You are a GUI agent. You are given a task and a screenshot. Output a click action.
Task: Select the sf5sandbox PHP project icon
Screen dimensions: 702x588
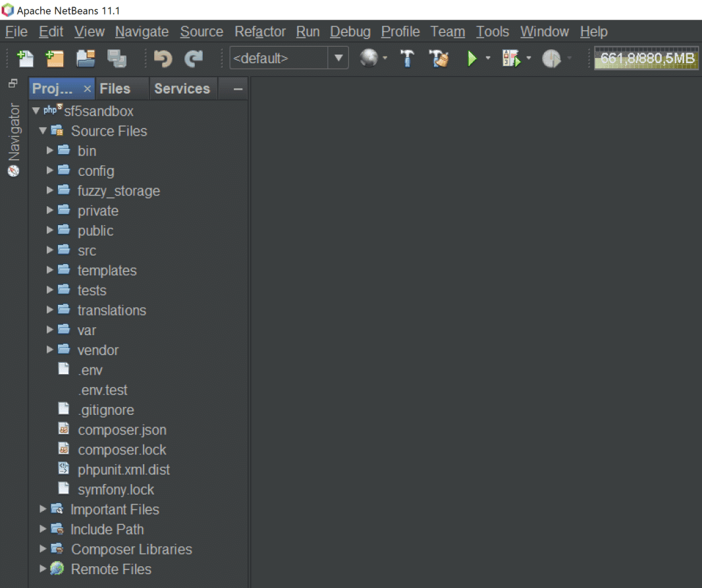(x=53, y=110)
